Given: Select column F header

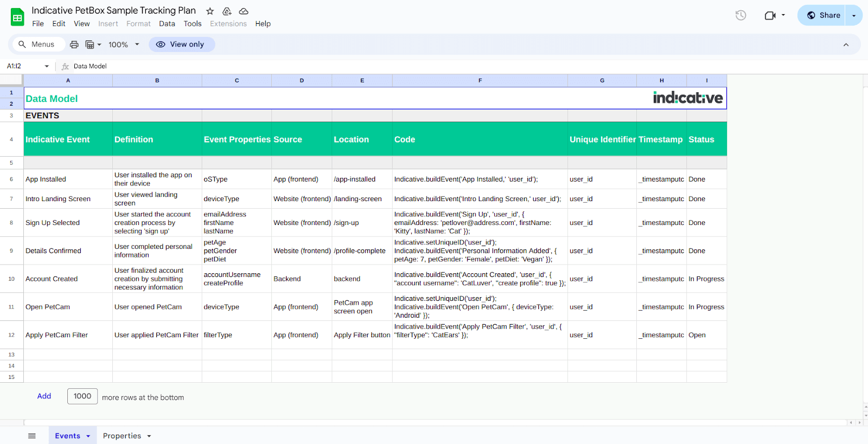Looking at the screenshot, I should (x=480, y=80).
